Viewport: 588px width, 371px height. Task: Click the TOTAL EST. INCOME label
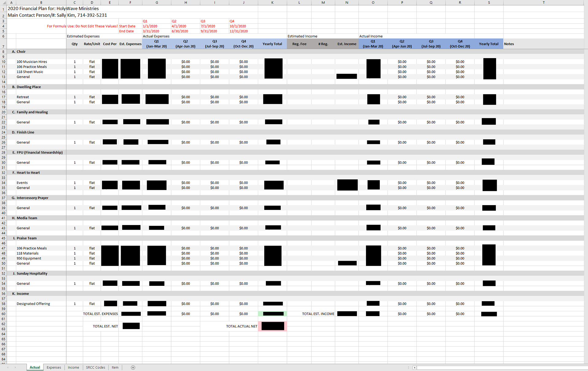click(x=318, y=314)
